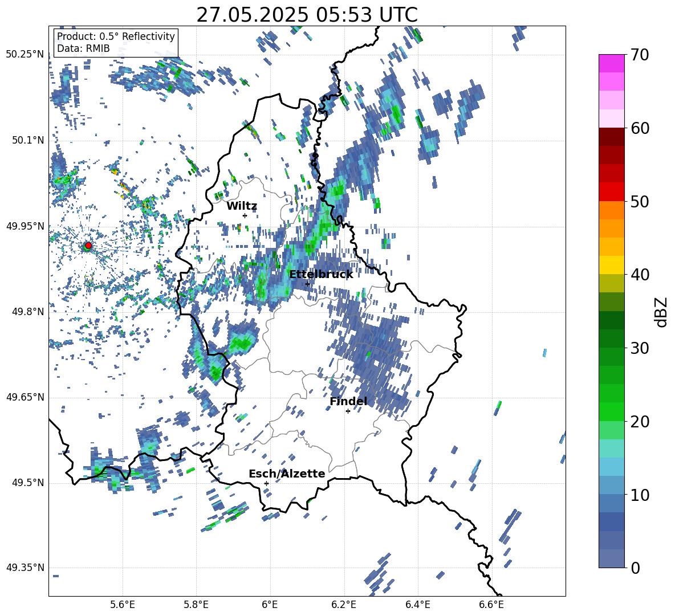Select the Findel city label
675x616 pixels.
(x=348, y=401)
